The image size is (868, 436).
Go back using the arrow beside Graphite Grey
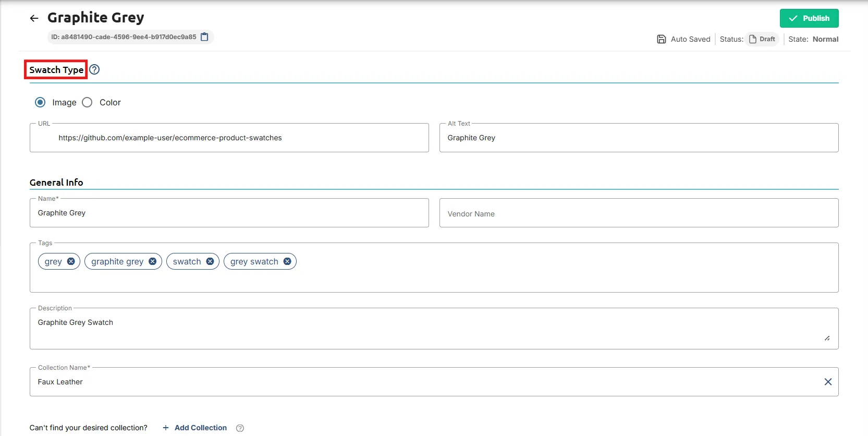34,18
